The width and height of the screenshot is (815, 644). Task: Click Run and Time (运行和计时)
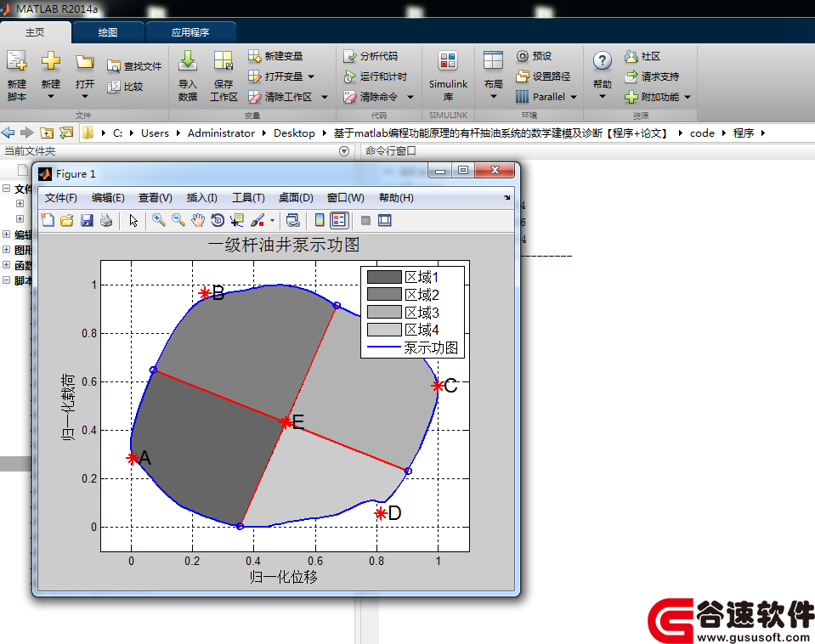click(376, 76)
